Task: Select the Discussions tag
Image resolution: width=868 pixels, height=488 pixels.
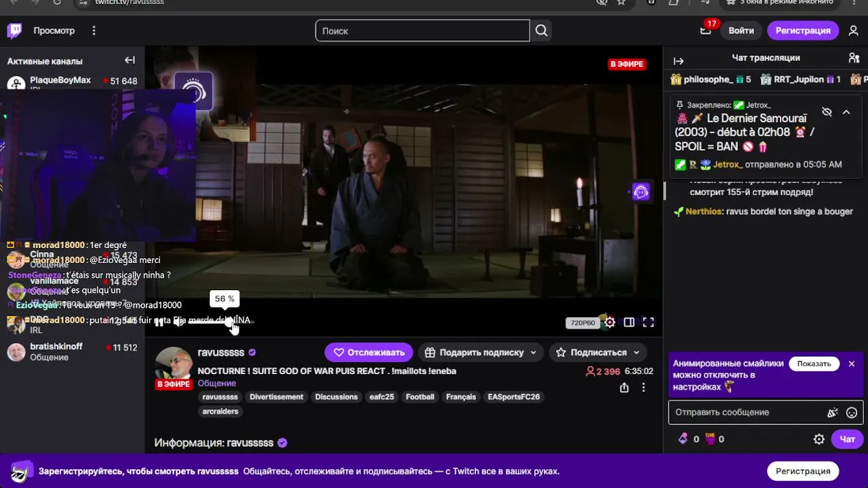Action: (336, 397)
